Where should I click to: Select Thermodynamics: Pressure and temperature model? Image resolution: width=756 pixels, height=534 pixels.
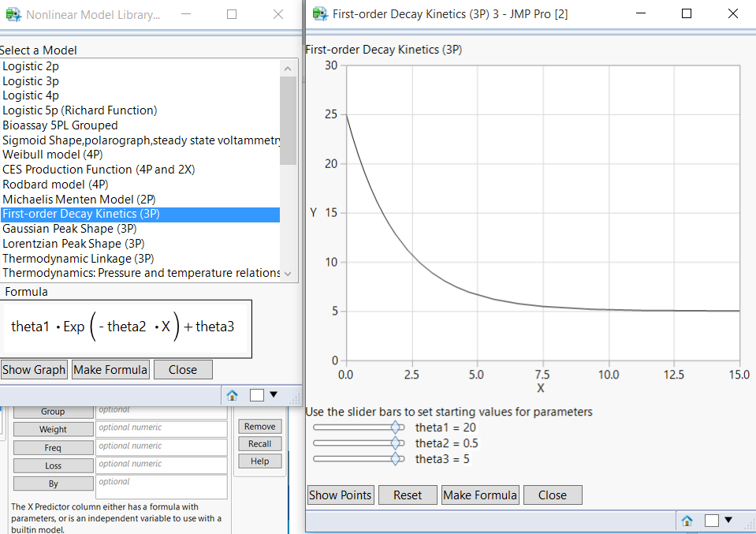coord(140,273)
